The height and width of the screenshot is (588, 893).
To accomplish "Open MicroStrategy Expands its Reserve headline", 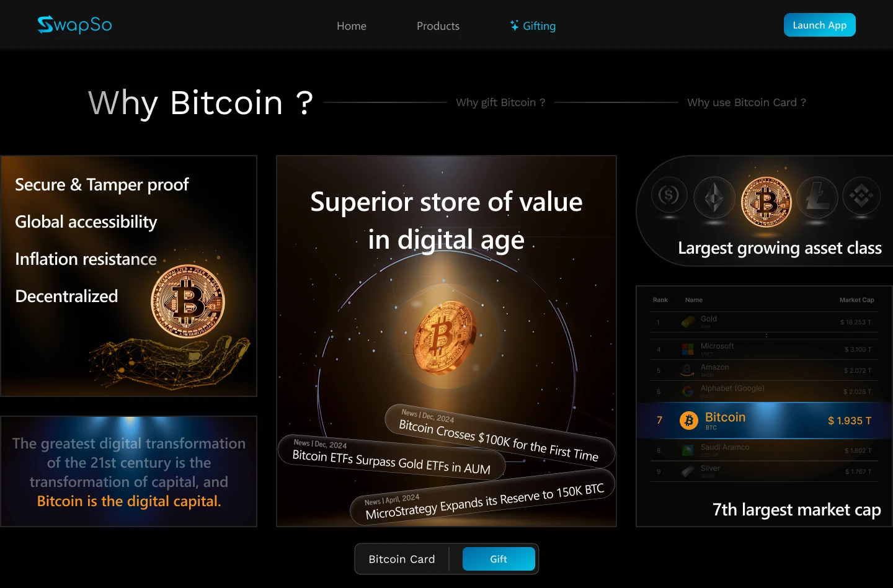I will [482, 497].
